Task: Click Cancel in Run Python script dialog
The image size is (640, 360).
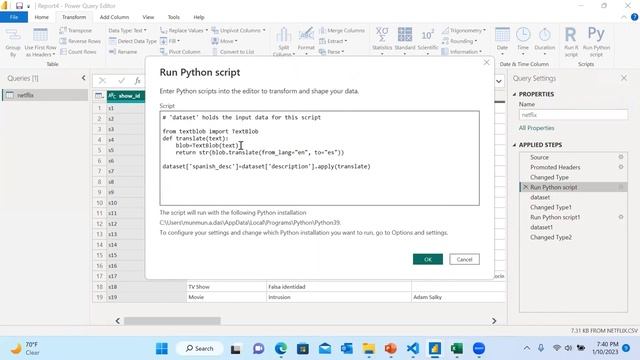Action: click(x=464, y=259)
